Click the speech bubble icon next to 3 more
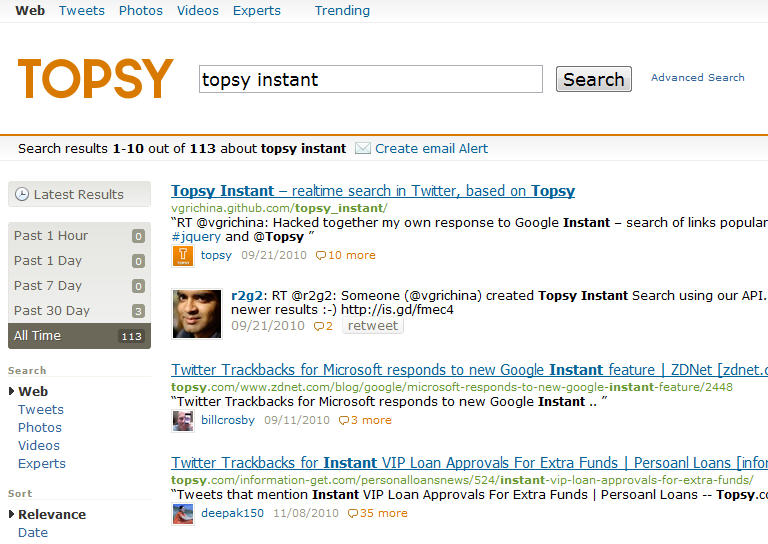 (344, 421)
